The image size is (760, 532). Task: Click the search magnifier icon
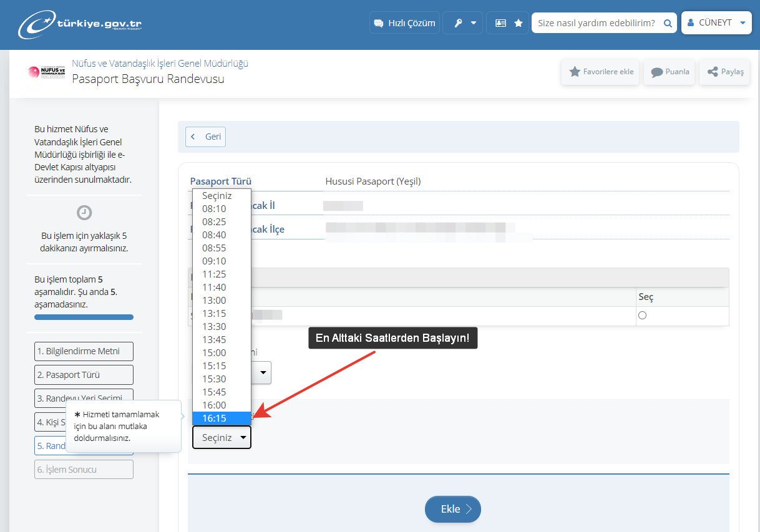pyautogui.click(x=668, y=23)
